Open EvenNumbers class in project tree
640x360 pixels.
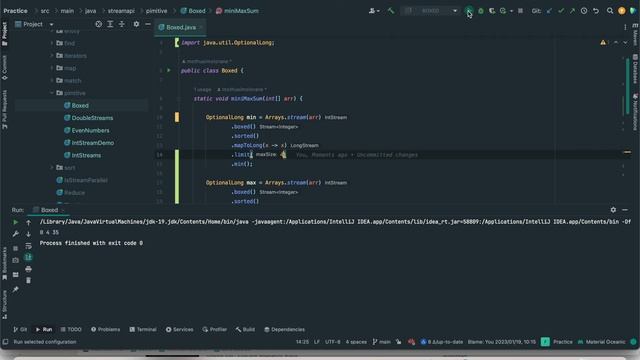point(90,131)
